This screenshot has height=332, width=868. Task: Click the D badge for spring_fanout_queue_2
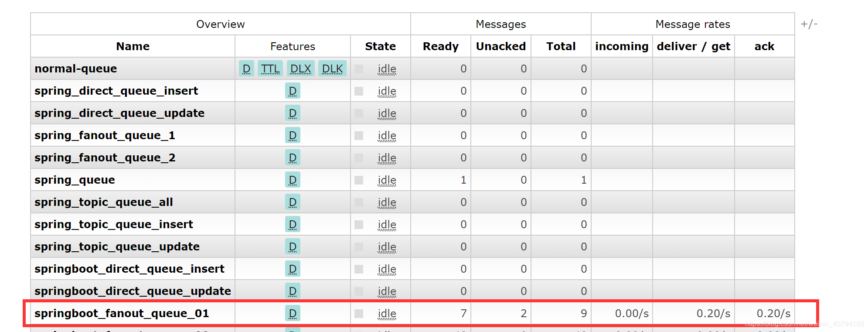[293, 157]
